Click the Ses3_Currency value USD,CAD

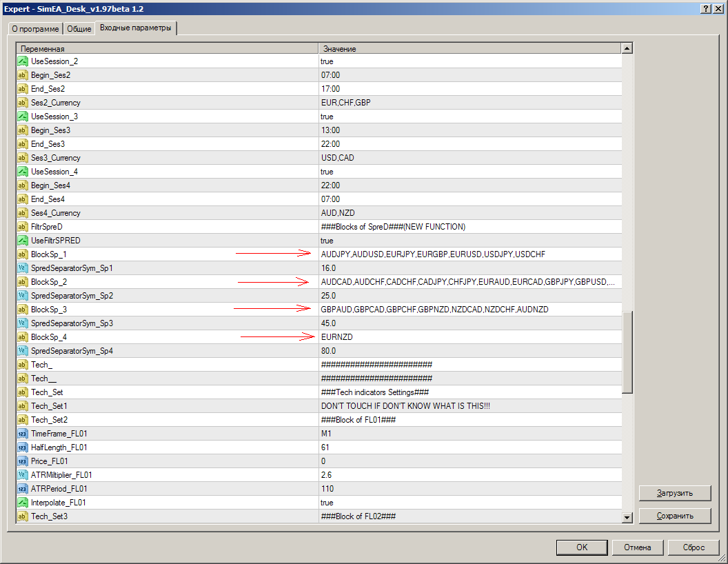click(338, 158)
